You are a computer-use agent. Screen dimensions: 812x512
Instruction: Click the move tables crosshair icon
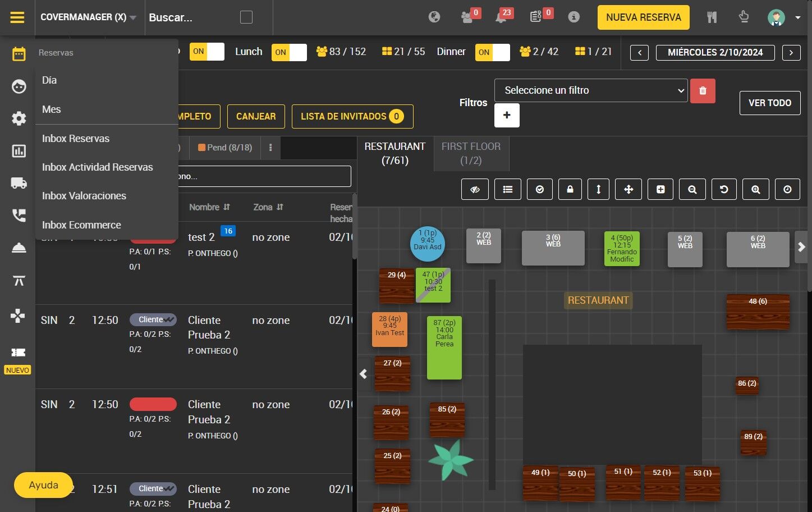point(629,190)
